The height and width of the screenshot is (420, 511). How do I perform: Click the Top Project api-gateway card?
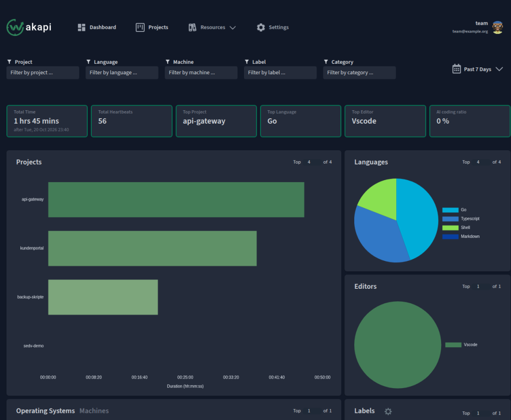pyautogui.click(x=216, y=121)
